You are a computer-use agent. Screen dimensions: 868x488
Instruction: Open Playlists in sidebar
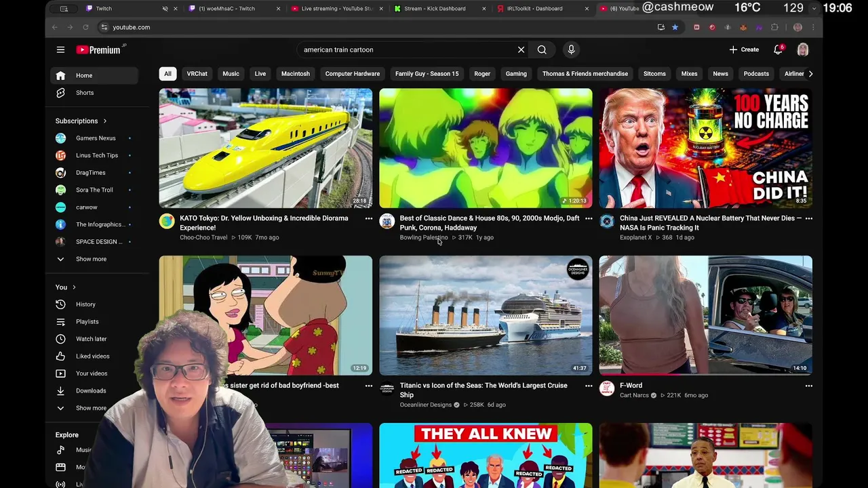pos(94,322)
